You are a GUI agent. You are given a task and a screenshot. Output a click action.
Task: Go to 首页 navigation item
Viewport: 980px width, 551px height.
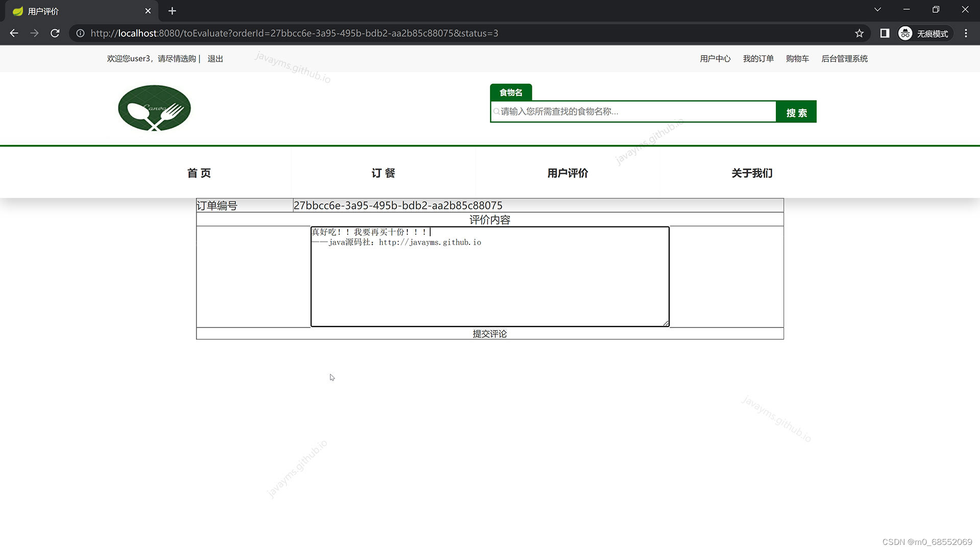tap(199, 173)
